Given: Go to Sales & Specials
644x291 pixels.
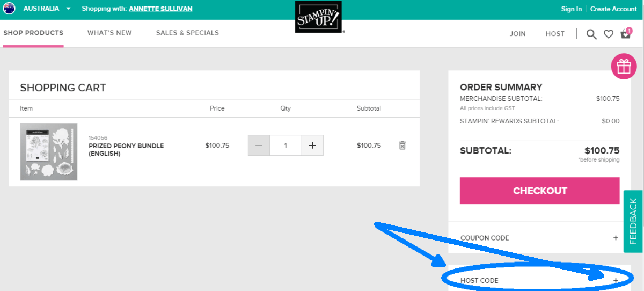Looking at the screenshot, I should (187, 33).
